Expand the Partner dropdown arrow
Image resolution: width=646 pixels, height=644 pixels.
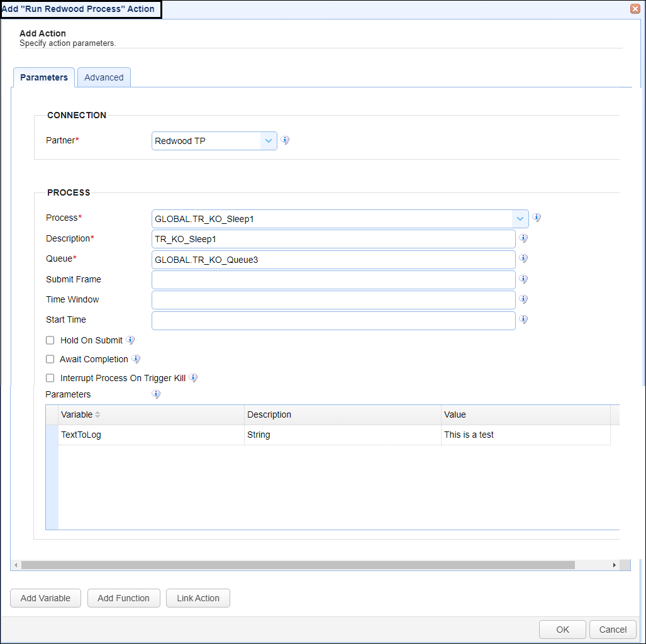(x=268, y=141)
